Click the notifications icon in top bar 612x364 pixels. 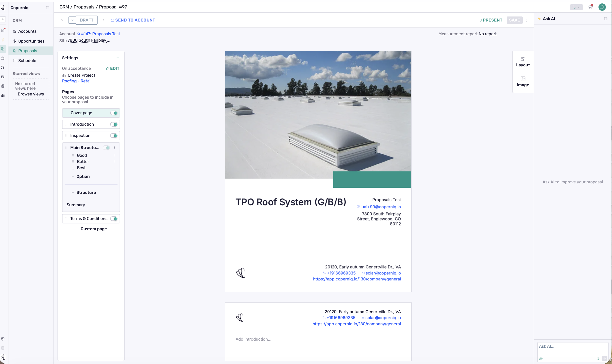[590, 7]
